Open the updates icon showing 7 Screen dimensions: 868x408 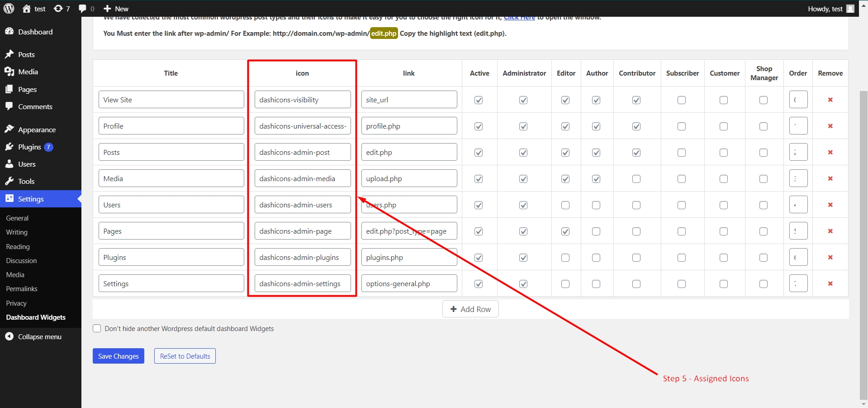pyautogui.click(x=58, y=9)
